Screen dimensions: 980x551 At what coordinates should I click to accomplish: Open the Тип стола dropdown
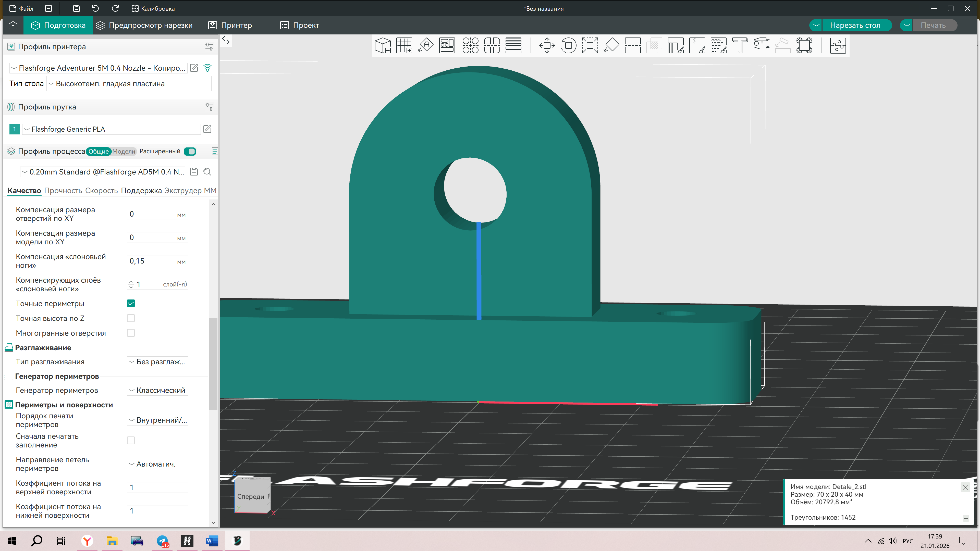[129, 84]
